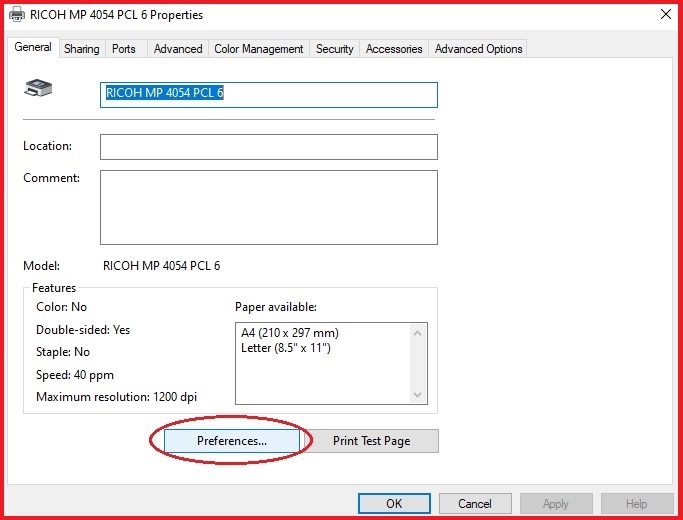Click the Location text field
683x520 pixels.
269,147
